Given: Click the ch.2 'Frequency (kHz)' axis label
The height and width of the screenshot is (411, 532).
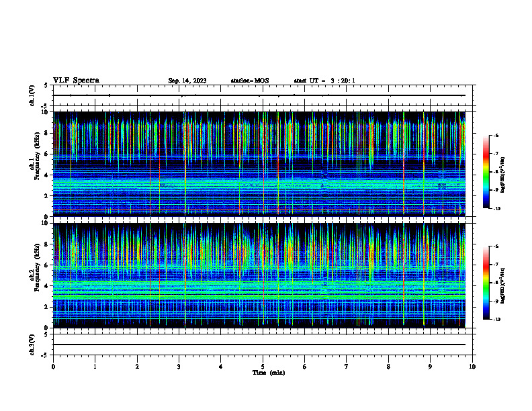Looking at the screenshot, I should [x=37, y=268].
